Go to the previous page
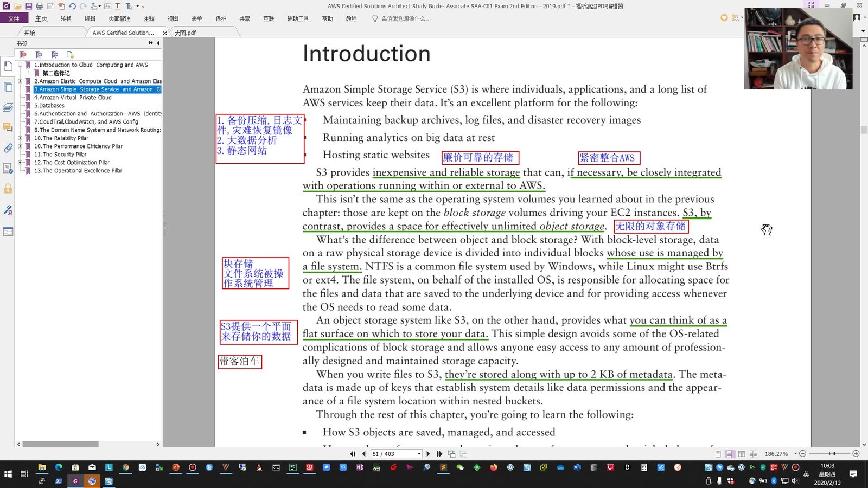 [x=363, y=454]
